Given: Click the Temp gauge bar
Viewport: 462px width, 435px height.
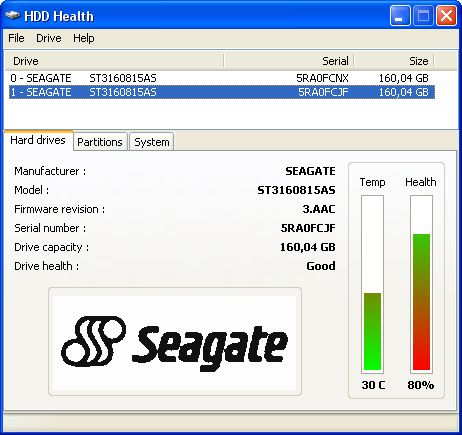Looking at the screenshot, I should point(373,284).
